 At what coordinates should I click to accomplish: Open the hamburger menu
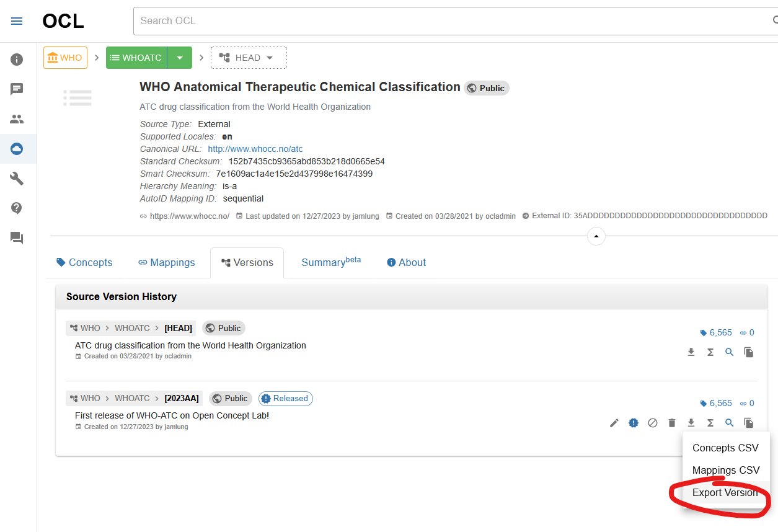click(x=17, y=21)
